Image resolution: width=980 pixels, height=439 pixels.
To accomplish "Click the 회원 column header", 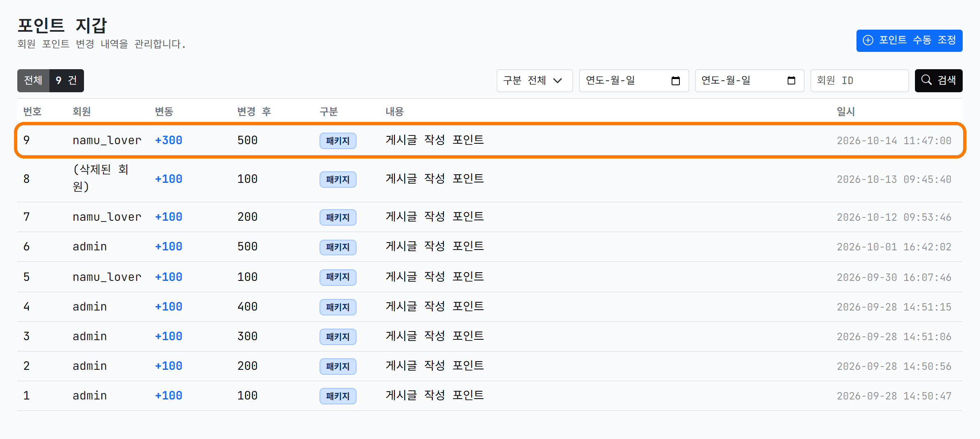I will 82,112.
